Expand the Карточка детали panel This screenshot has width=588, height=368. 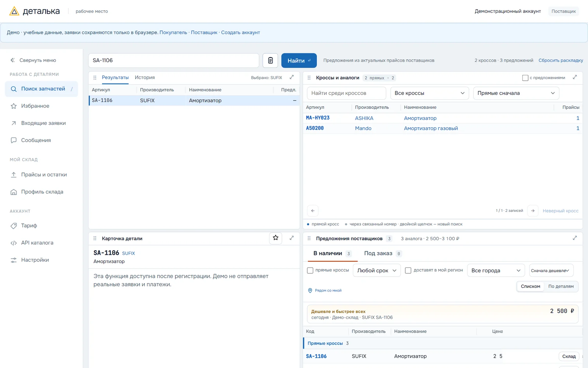(291, 238)
